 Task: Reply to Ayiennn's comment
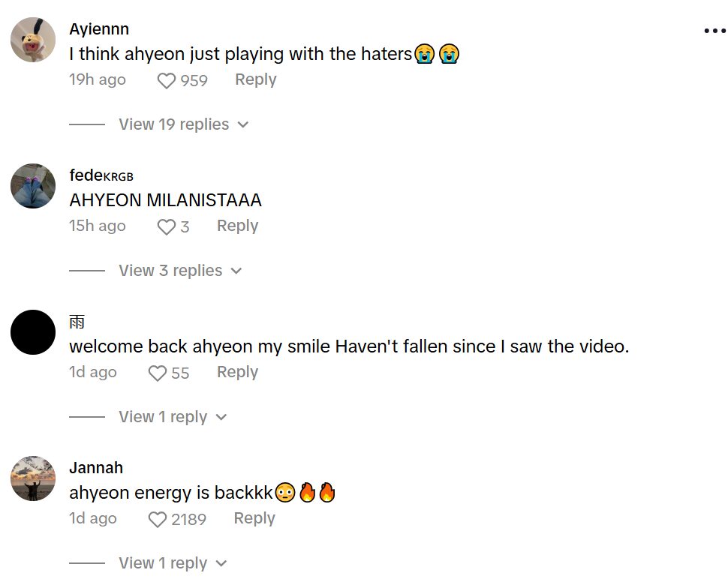tap(256, 79)
